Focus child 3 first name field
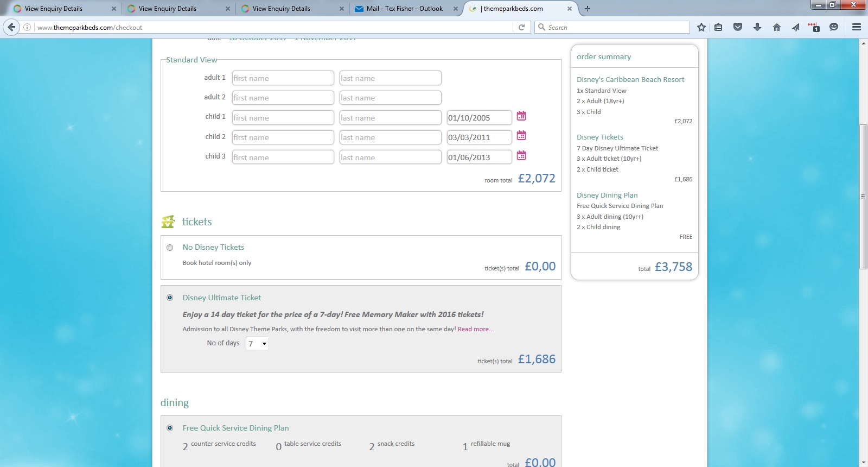Viewport: 868px width, 467px height. [x=283, y=157]
